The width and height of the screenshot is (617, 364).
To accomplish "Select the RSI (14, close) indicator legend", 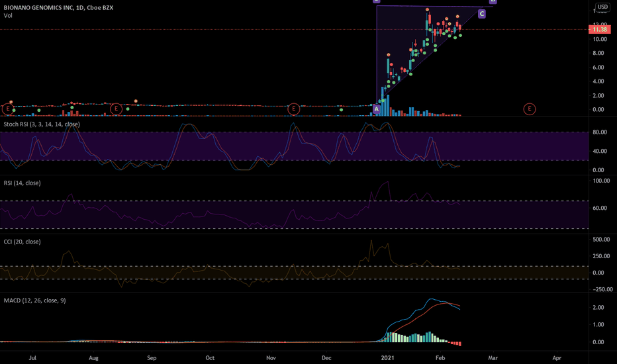I will tap(22, 183).
